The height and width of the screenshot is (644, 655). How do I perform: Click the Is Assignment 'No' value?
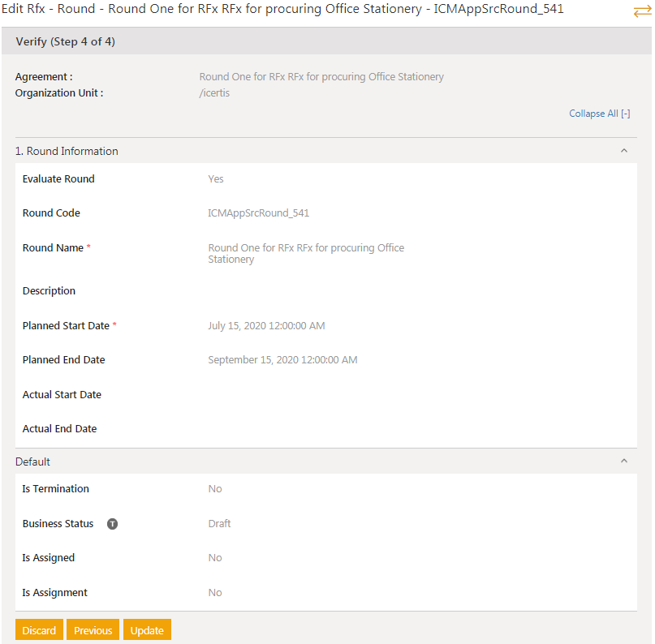(x=215, y=593)
